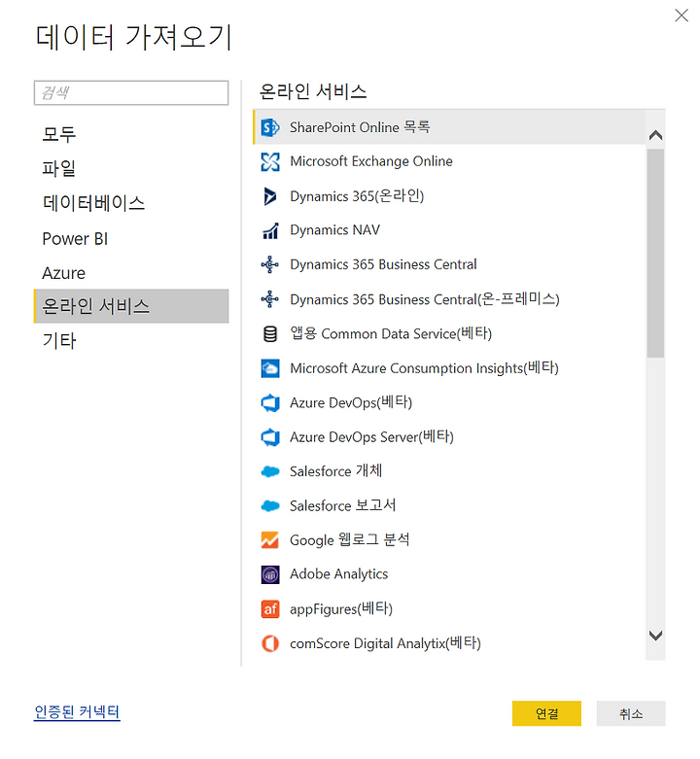Click the SharePoint Online icon
This screenshot has width=700, height=759.
[x=270, y=127]
